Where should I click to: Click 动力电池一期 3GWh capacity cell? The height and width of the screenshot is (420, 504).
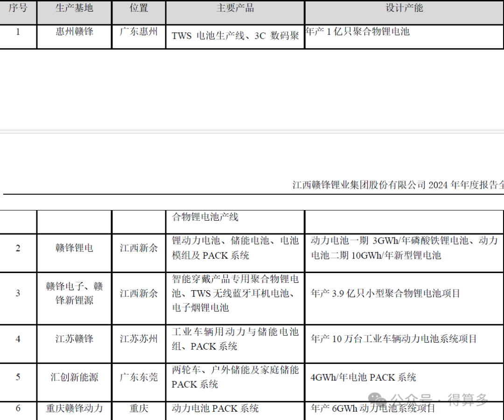[x=404, y=253]
